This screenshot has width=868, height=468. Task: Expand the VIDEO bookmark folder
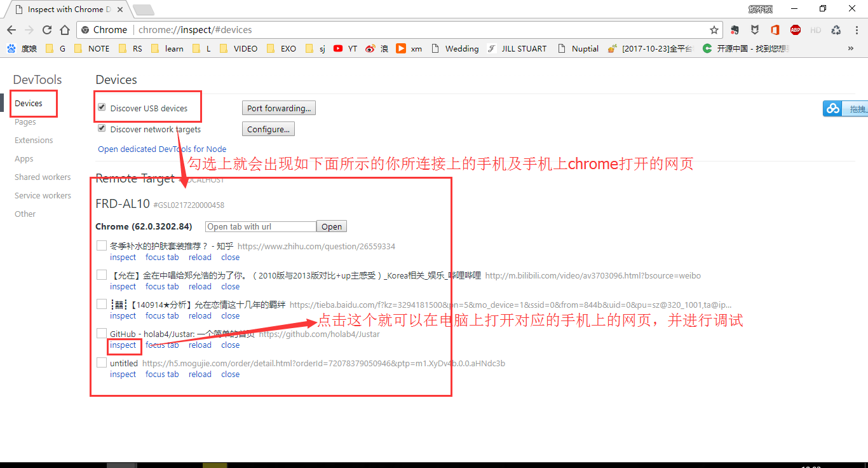click(x=238, y=48)
